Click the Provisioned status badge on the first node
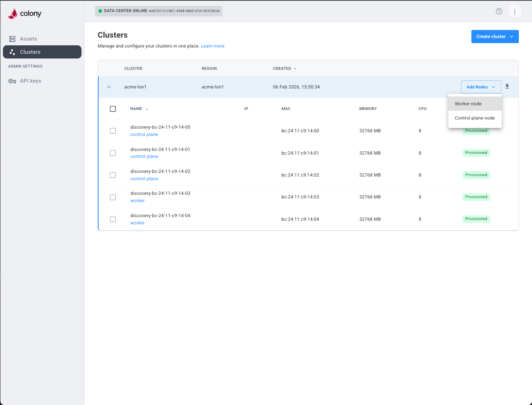 coord(476,130)
